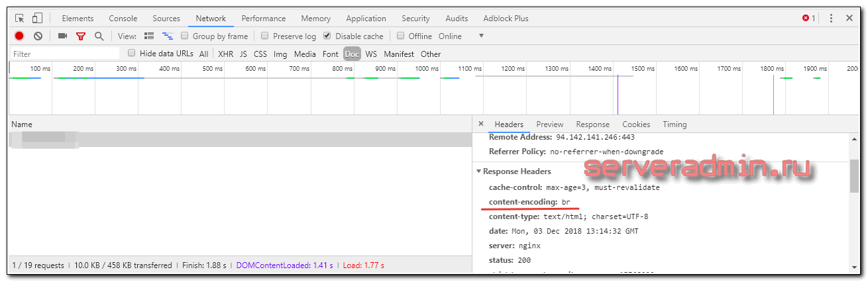
Task: Open the Timing tab in request details
Action: tap(675, 124)
